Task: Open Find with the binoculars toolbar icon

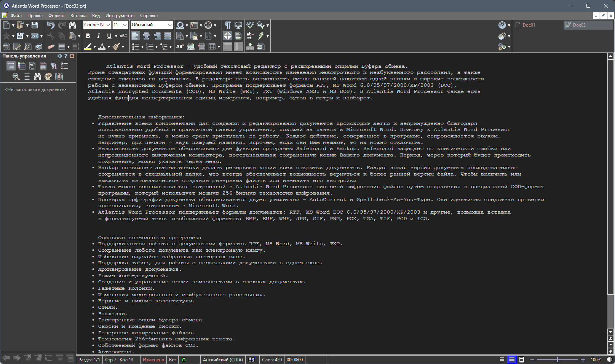Action: pos(72,25)
